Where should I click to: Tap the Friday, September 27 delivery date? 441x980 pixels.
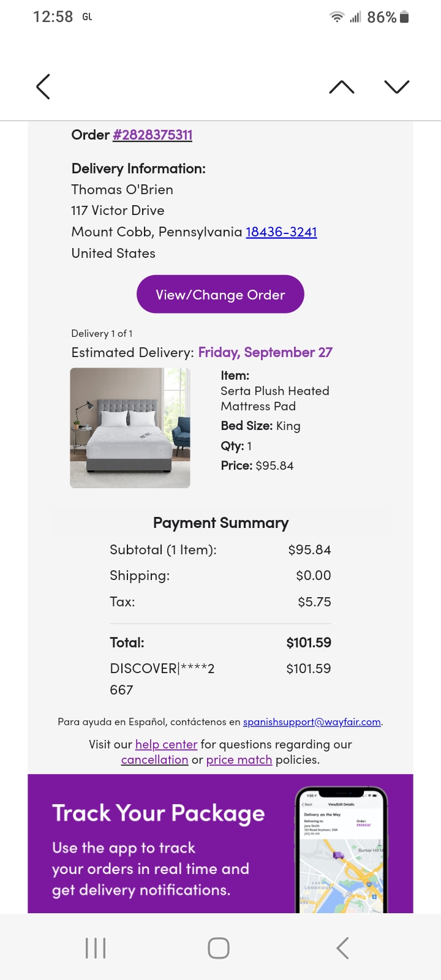(x=265, y=352)
